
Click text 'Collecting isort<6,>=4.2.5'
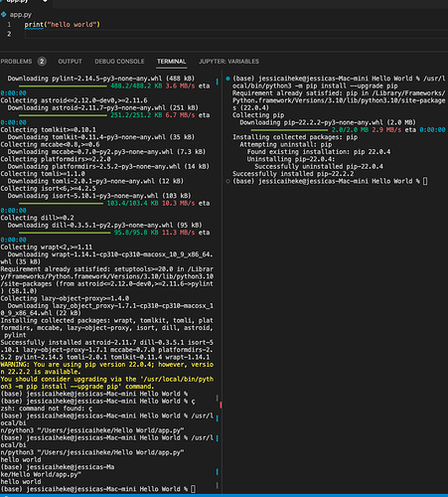[x=48, y=189]
